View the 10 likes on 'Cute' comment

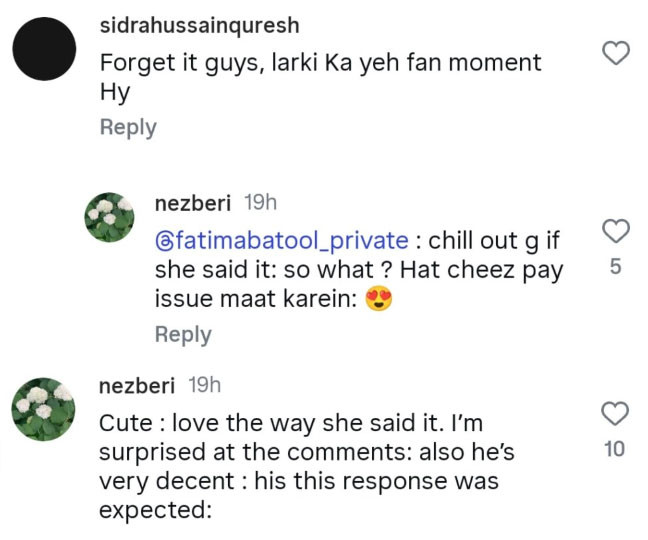tap(615, 450)
